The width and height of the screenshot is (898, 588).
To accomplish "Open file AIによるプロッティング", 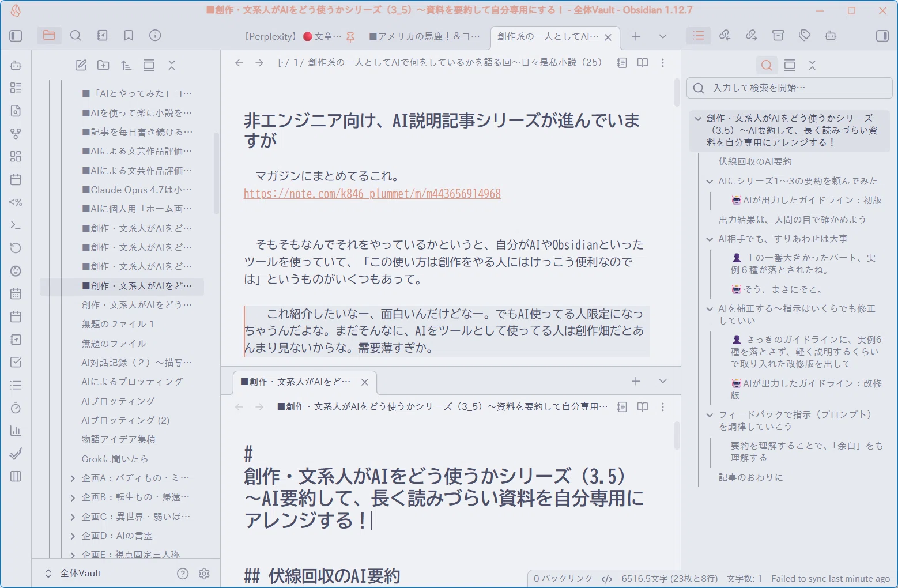I will coord(132,382).
